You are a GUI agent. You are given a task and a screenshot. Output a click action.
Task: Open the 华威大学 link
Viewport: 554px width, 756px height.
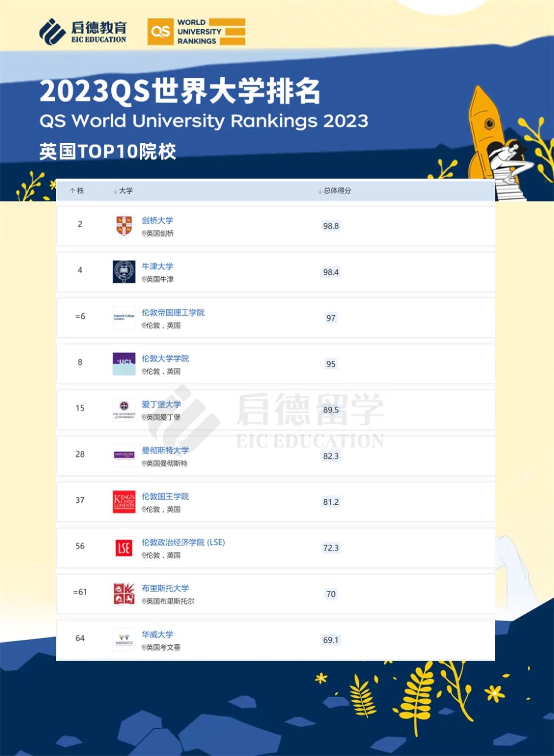[x=157, y=635]
